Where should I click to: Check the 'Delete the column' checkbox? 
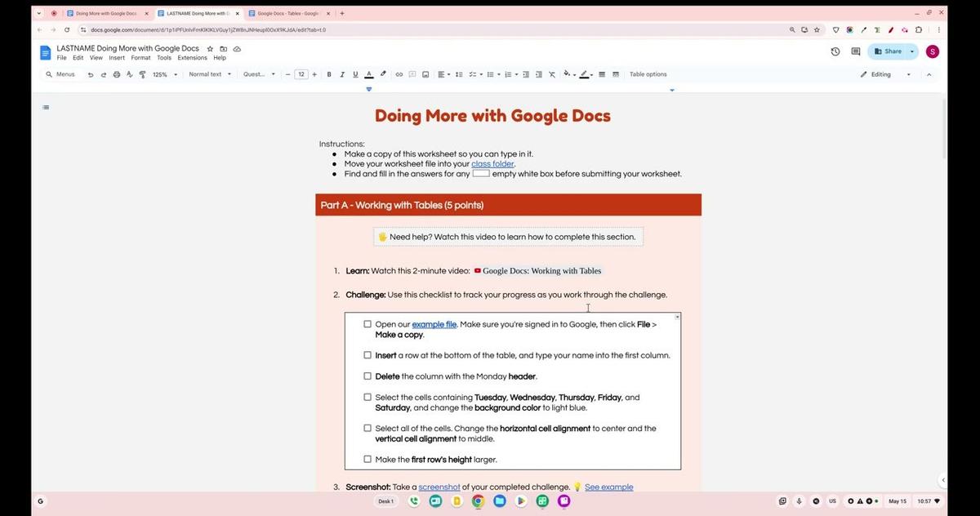[367, 376]
